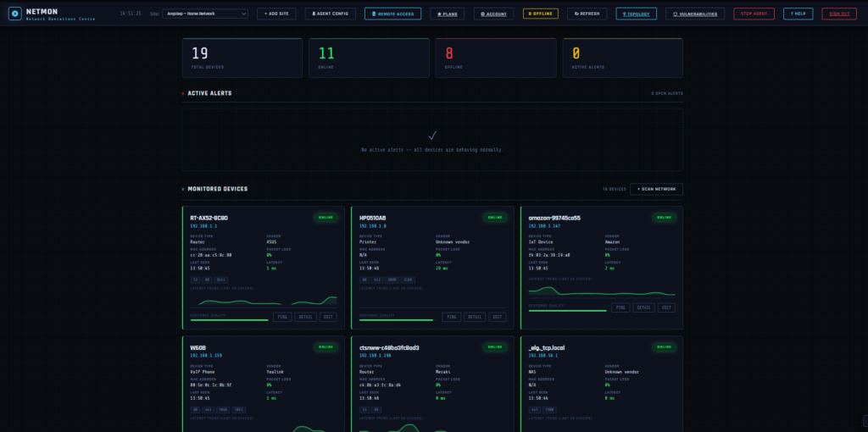
Task: Click the Active Alerts section heading
Action: point(210,93)
